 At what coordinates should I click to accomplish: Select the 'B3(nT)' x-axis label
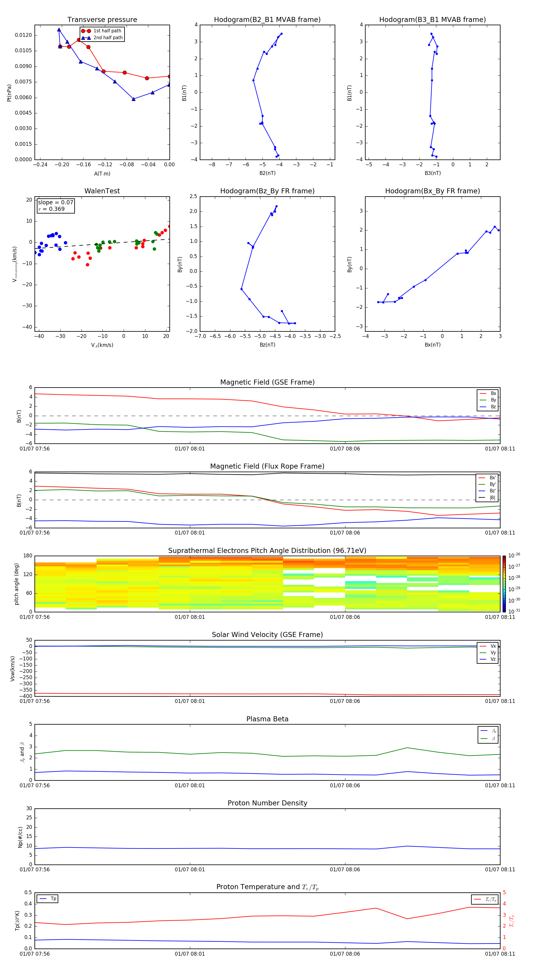coord(432,173)
